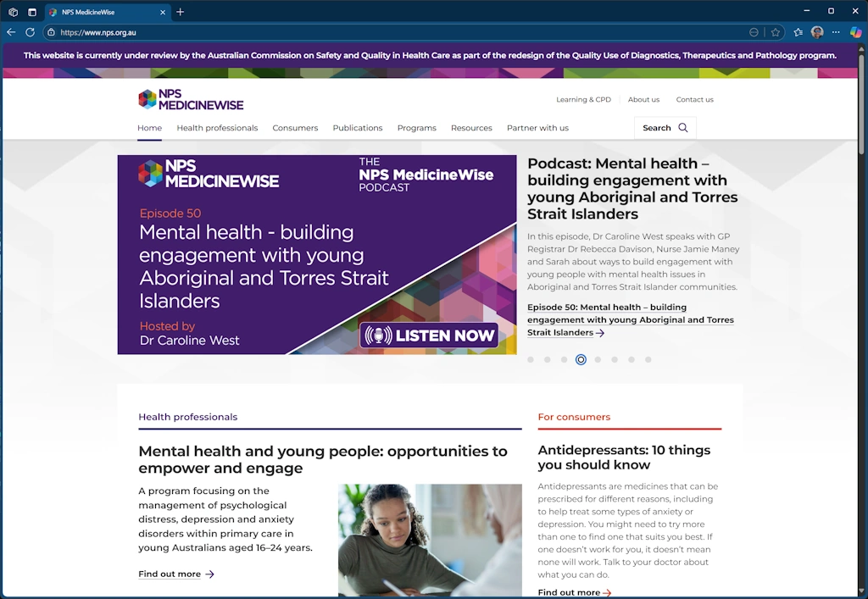The height and width of the screenshot is (599, 868).
Task: Click the For consumers section heading
Action: click(x=574, y=417)
